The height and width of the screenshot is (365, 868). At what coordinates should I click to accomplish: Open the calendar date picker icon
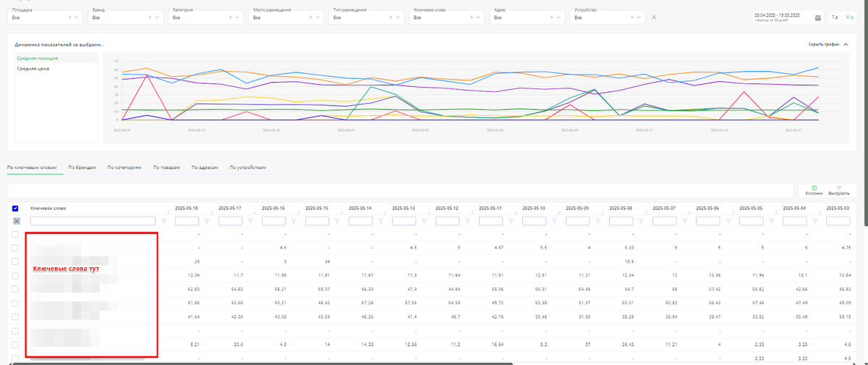[818, 17]
